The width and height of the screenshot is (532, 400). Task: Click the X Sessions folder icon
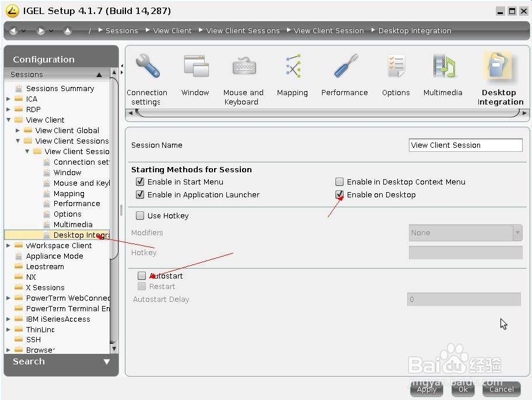pyautogui.click(x=19, y=288)
